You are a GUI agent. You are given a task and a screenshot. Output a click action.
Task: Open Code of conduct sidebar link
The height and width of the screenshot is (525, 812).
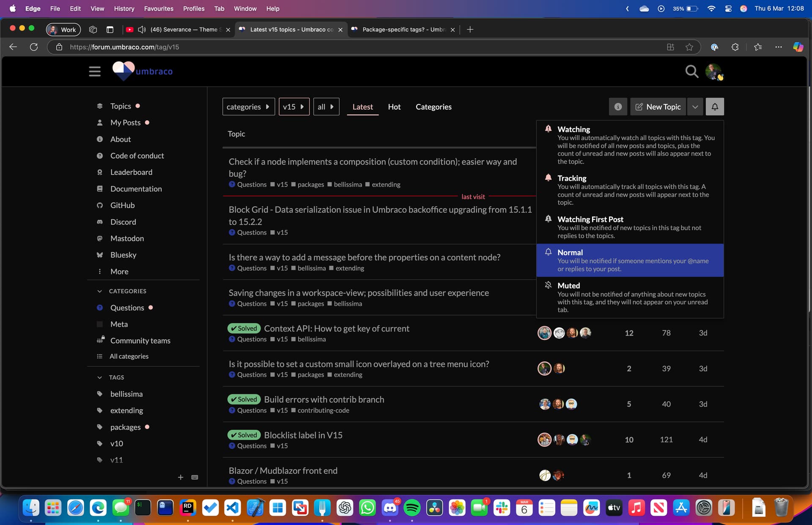[137, 156]
